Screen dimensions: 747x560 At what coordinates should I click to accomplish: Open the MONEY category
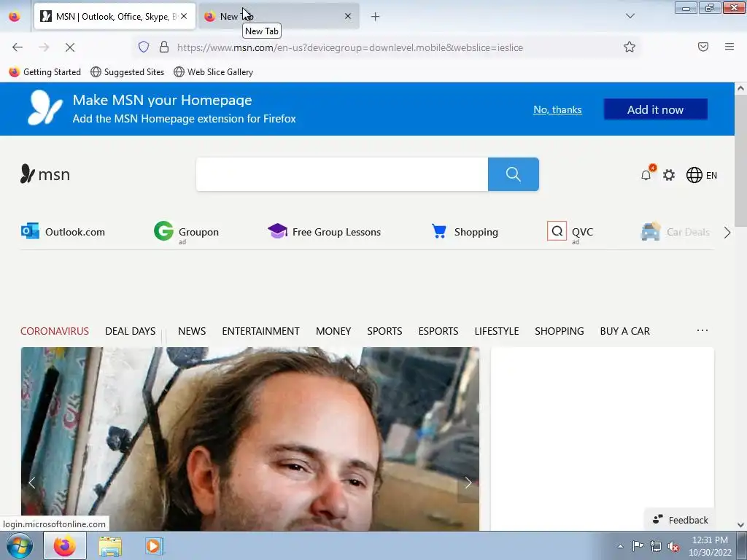(333, 331)
